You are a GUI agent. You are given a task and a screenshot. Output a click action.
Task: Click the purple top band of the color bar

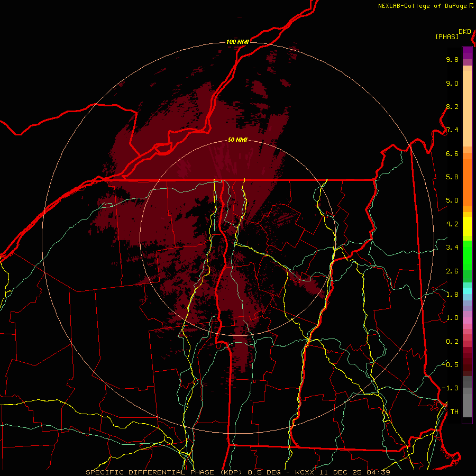click(467, 53)
